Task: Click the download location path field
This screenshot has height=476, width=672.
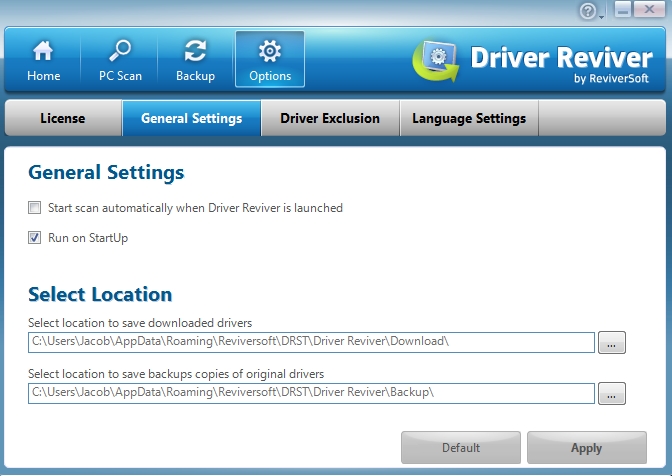Action: (312, 342)
